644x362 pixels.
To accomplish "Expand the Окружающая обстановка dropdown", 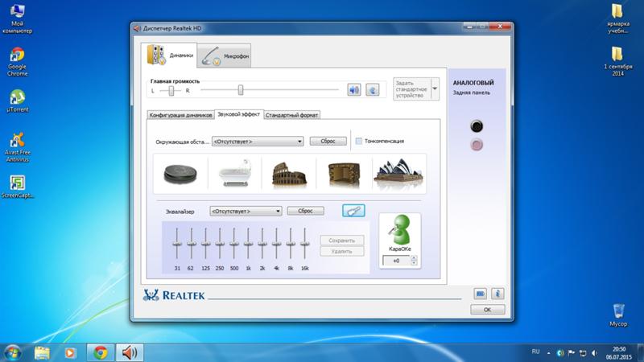I will click(x=258, y=142).
